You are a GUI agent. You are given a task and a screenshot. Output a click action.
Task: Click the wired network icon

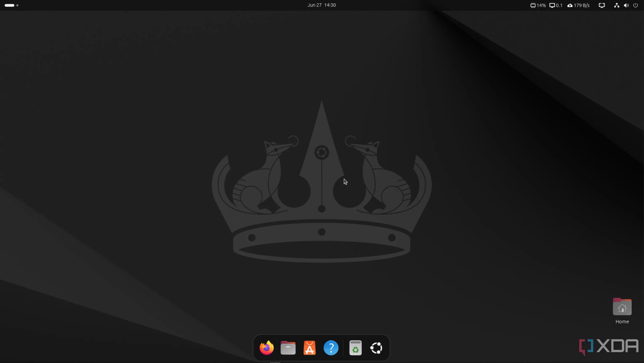[617, 5]
